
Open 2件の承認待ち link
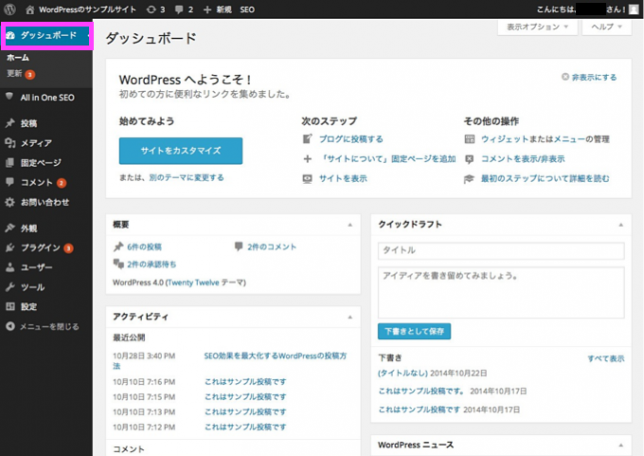coord(152,264)
